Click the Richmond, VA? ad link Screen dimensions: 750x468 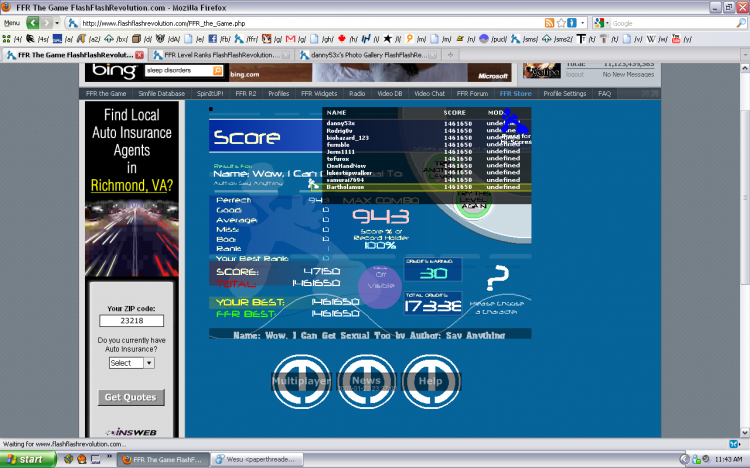(x=132, y=185)
